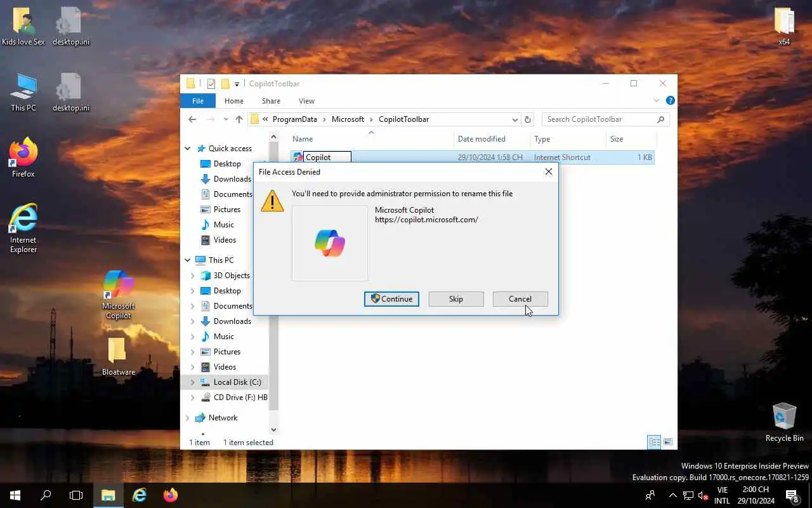
Task: Open the File menu in Explorer
Action: point(198,101)
